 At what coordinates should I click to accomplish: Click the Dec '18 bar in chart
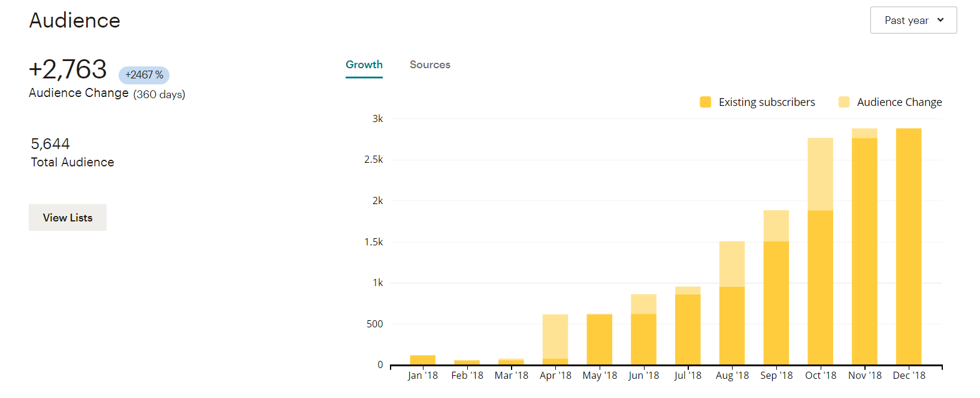908,245
